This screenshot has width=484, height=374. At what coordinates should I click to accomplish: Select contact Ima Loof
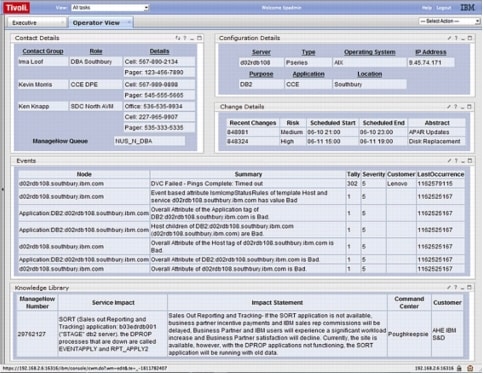[x=43, y=62]
